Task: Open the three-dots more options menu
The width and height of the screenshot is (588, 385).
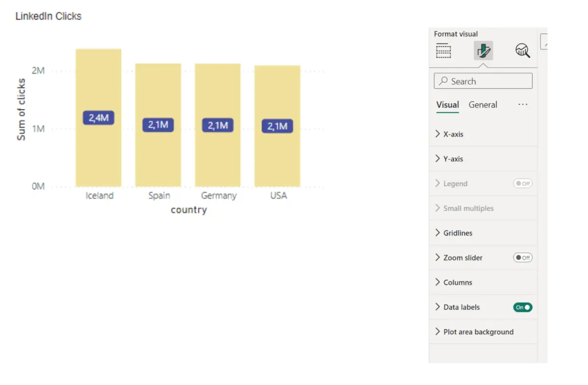Action: (523, 104)
